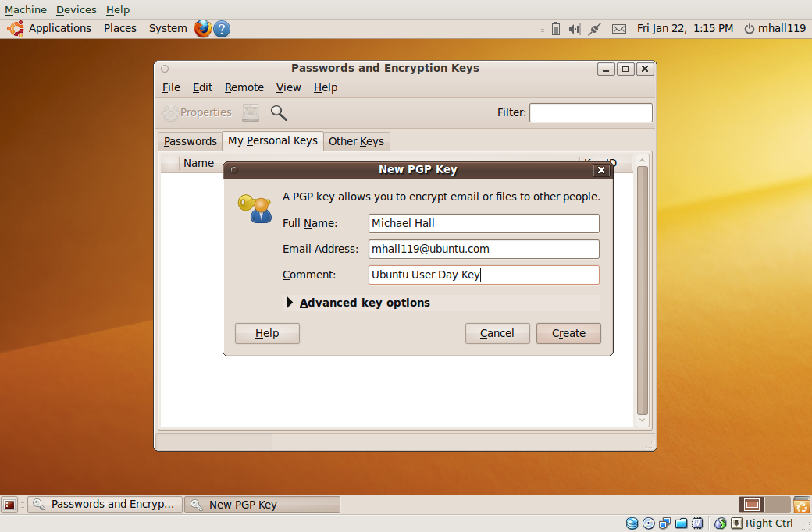The height and width of the screenshot is (532, 812).
Task: Switch to the Other Keys tab
Action: [356, 141]
